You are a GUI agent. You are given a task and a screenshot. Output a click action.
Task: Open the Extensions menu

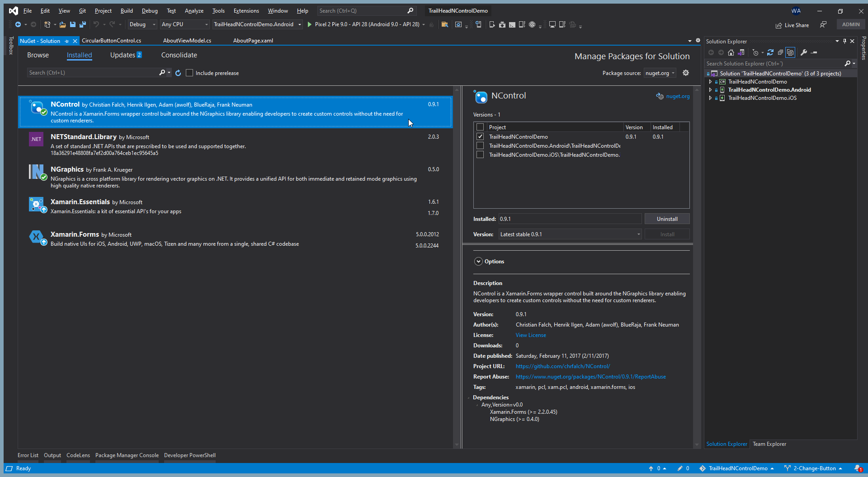tap(246, 10)
